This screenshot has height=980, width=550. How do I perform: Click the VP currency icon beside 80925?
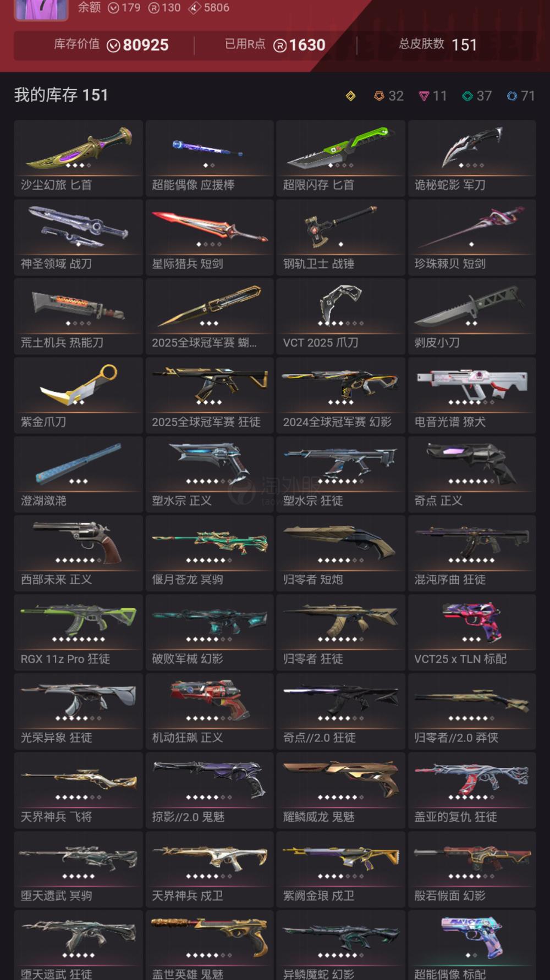tap(113, 46)
